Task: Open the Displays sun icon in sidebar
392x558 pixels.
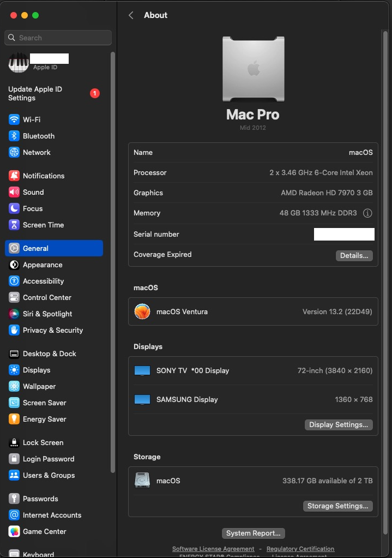Action: (14, 370)
